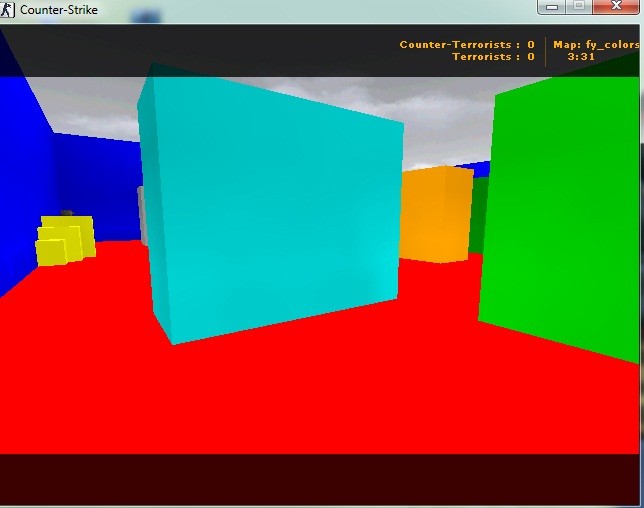Click the 'Terrorists : 0' score text

(x=493, y=57)
